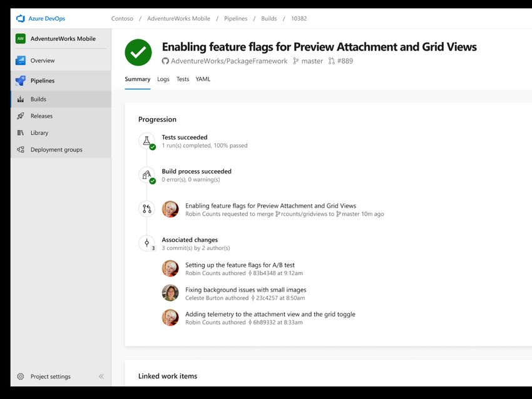This screenshot has width=532, height=399.
Task: Click "3 commit(s) by 2 author(s)" text
Action: [196, 248]
